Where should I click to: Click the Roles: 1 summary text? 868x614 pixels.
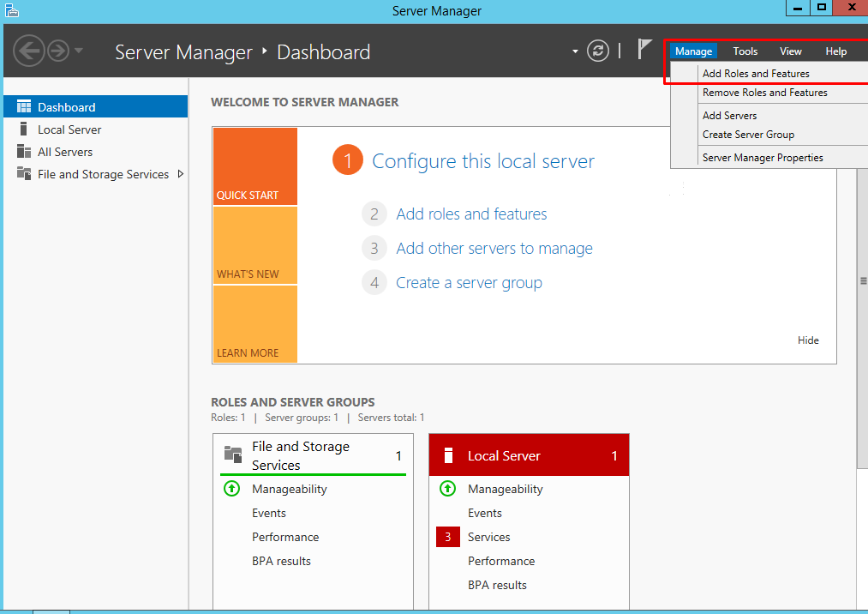(228, 418)
